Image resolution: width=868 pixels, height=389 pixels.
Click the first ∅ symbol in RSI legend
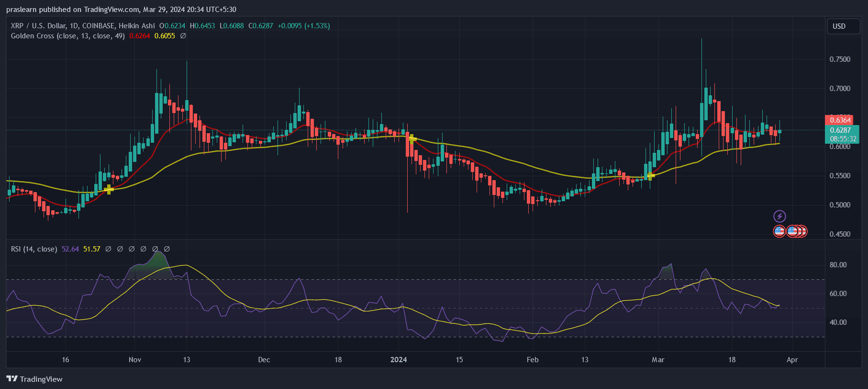108,249
